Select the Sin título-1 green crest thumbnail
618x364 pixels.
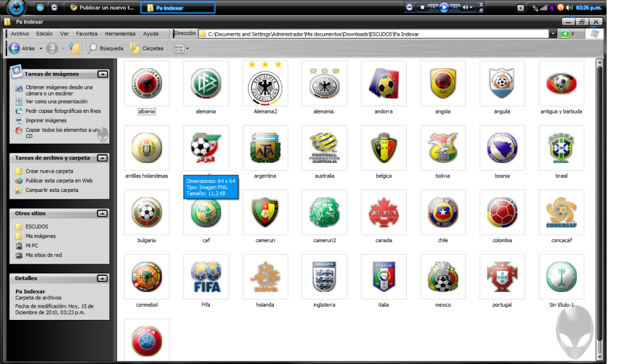click(561, 277)
